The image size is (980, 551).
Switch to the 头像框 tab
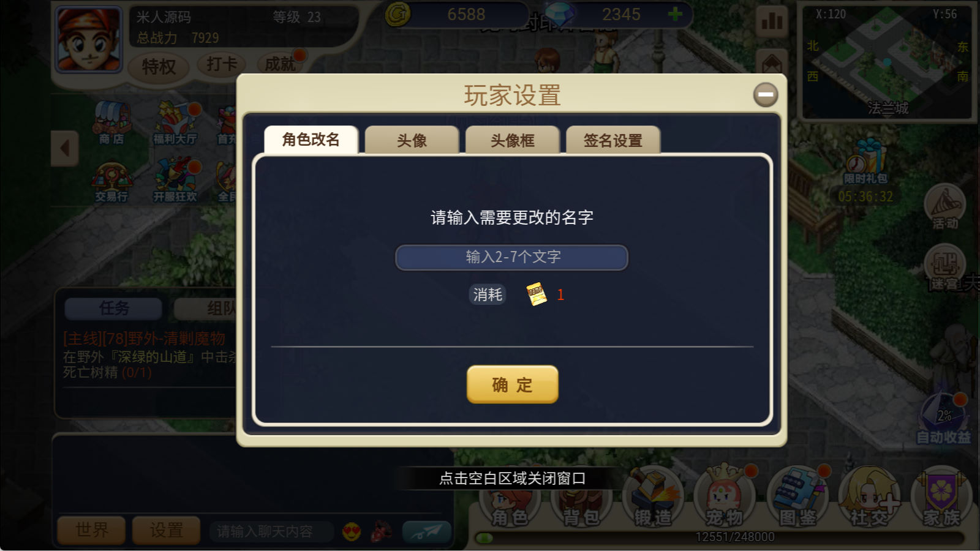click(x=513, y=140)
